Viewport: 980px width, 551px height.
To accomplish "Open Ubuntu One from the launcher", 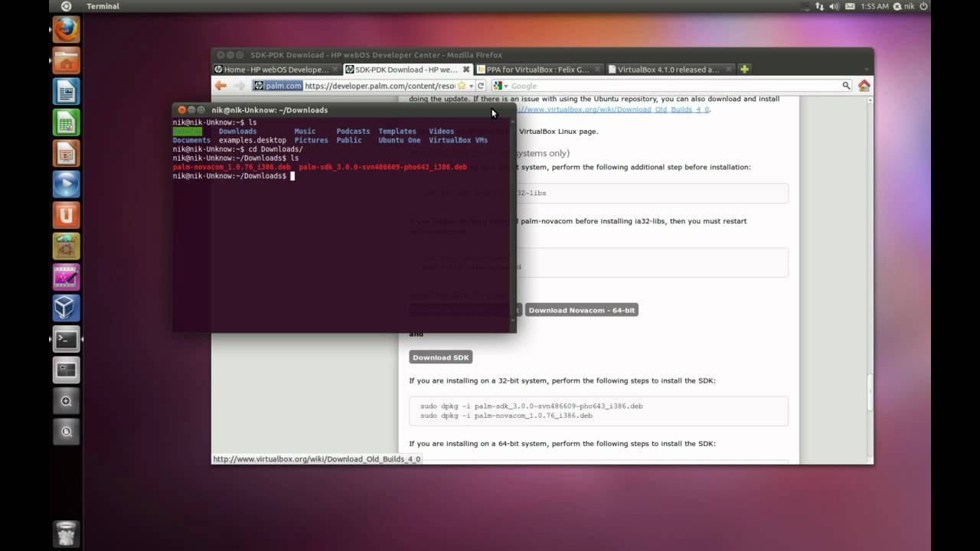I will (x=66, y=215).
